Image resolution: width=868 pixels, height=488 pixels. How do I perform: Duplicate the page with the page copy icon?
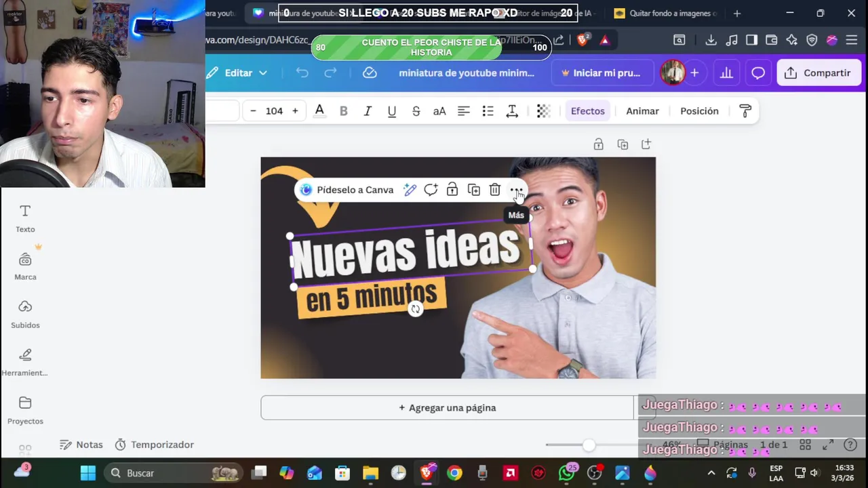[623, 144]
